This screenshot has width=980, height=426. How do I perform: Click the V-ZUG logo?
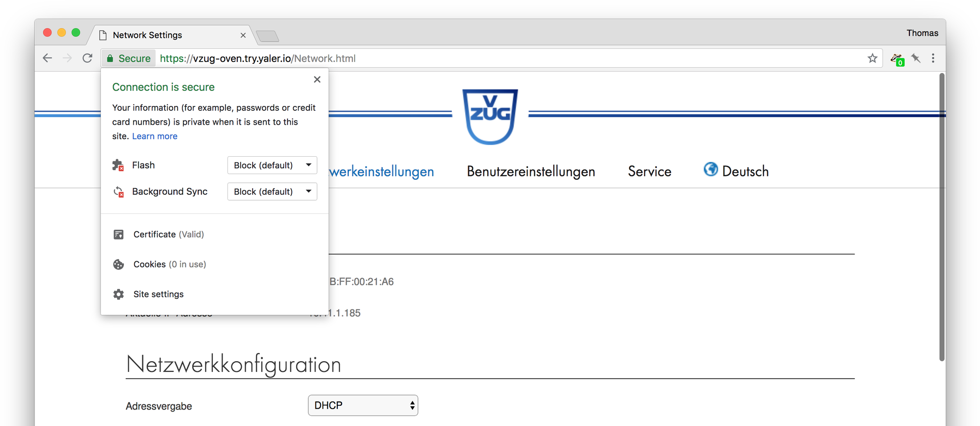(x=490, y=117)
